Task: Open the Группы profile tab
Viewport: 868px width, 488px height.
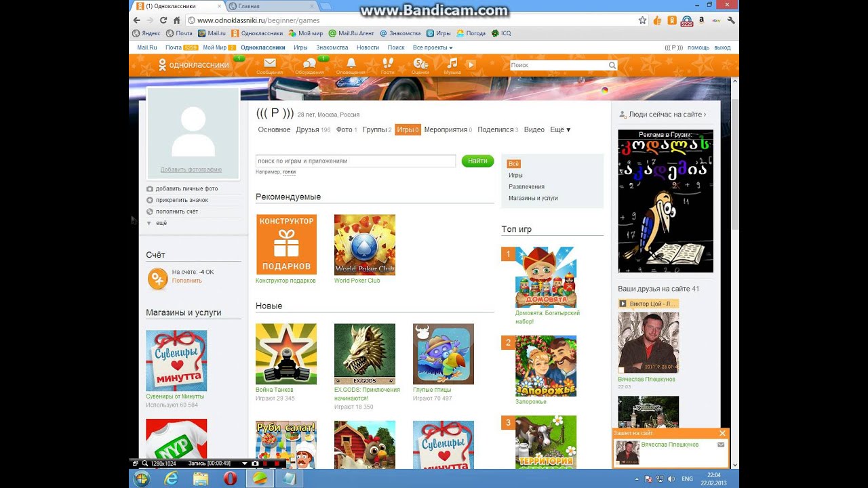Action: pyautogui.click(x=377, y=129)
